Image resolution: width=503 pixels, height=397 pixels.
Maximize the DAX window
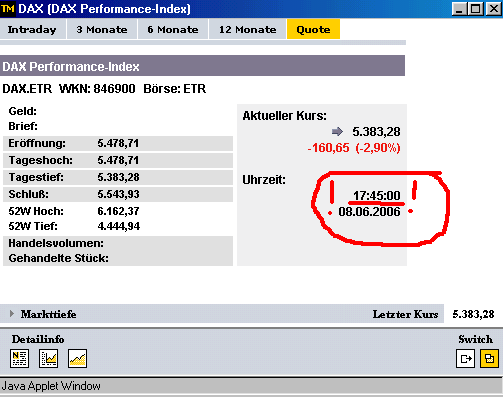tap(476, 9)
